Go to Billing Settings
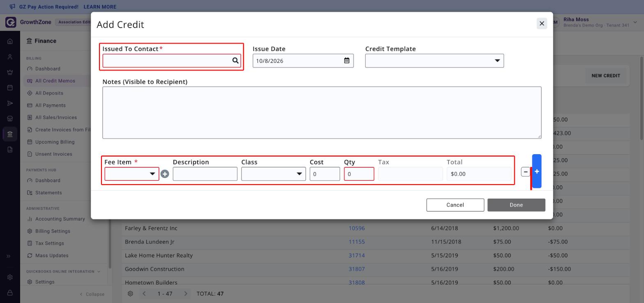The image size is (644, 303). click(x=53, y=231)
